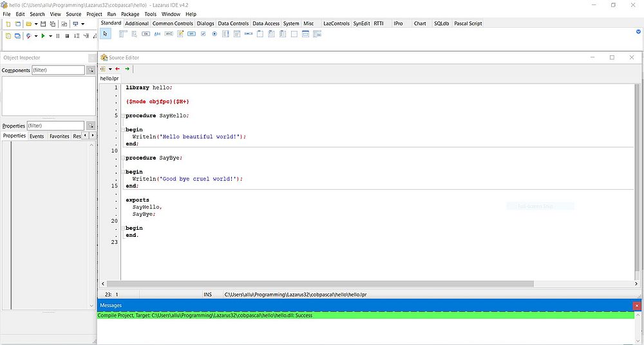
Task: Clear the Properties filter button
Action: point(91,126)
